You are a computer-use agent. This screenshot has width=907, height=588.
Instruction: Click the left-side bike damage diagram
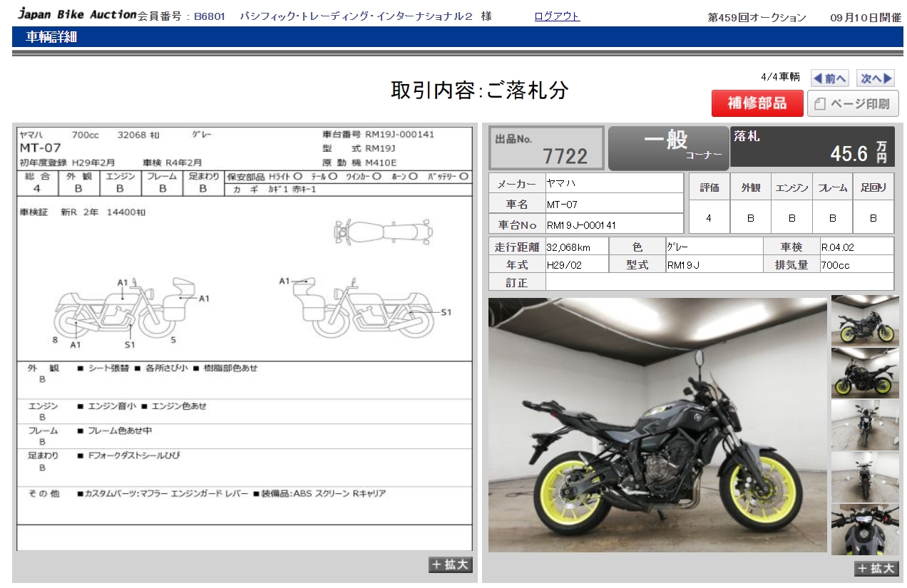125,308
